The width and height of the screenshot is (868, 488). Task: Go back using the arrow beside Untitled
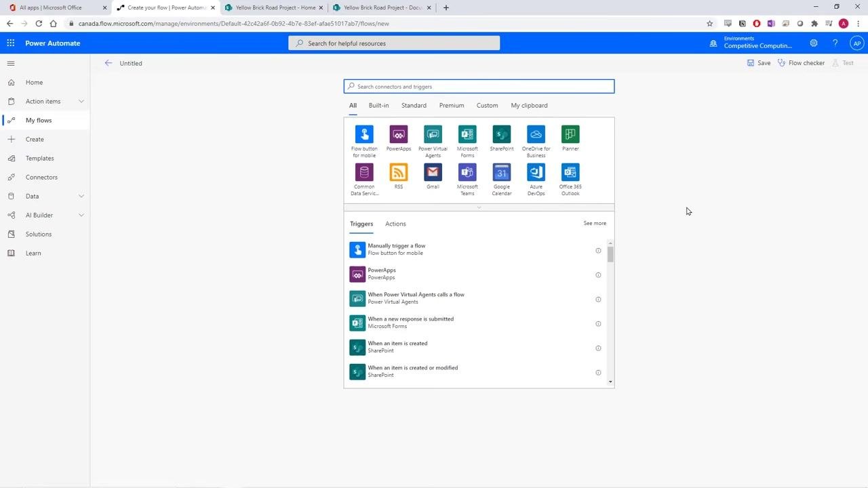[108, 63]
